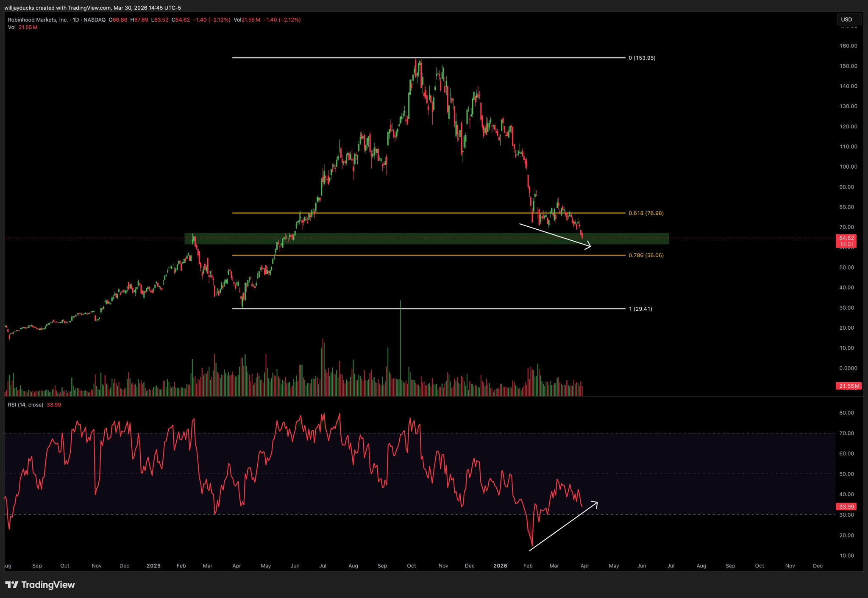The width and height of the screenshot is (868, 598).
Task: Select the Vol indicator legend label
Action: coord(11,27)
